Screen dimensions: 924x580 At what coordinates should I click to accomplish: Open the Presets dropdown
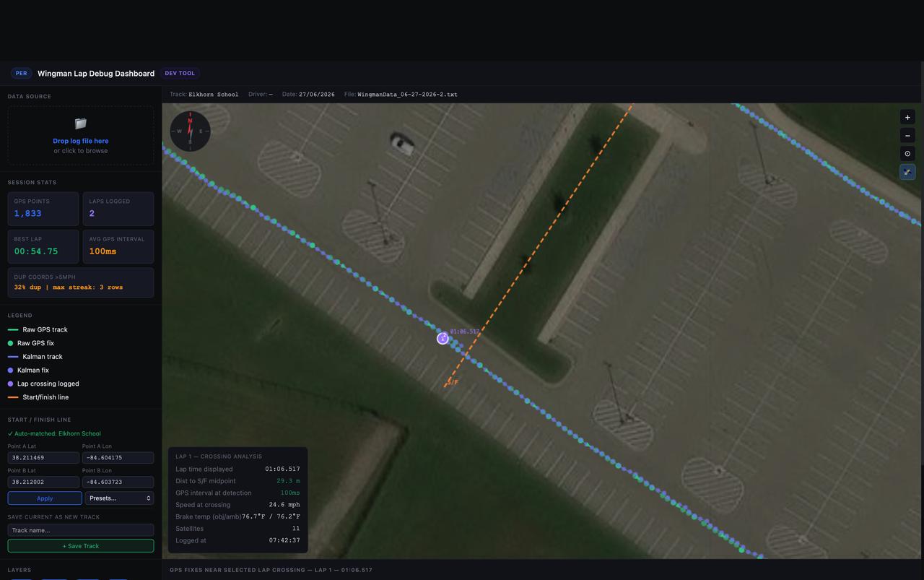tap(119, 498)
